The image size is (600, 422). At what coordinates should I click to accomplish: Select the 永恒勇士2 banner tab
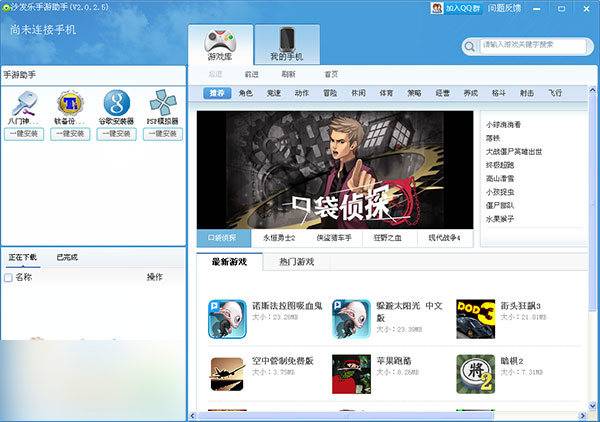point(279,238)
